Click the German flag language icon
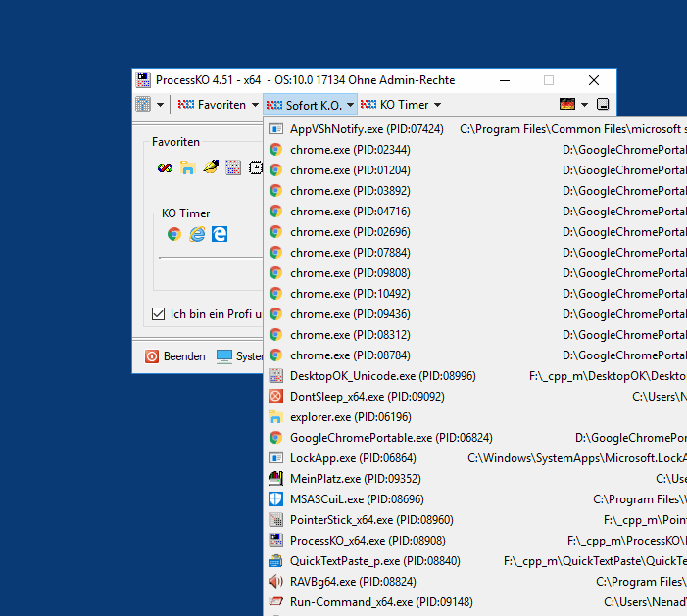 [x=567, y=104]
